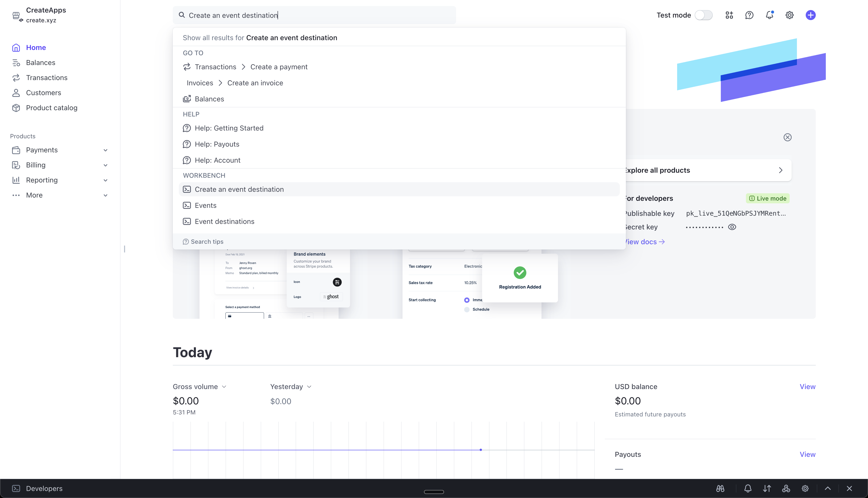The image size is (868, 498).
Task: Reveal secret key with eye icon
Action: coord(732,227)
